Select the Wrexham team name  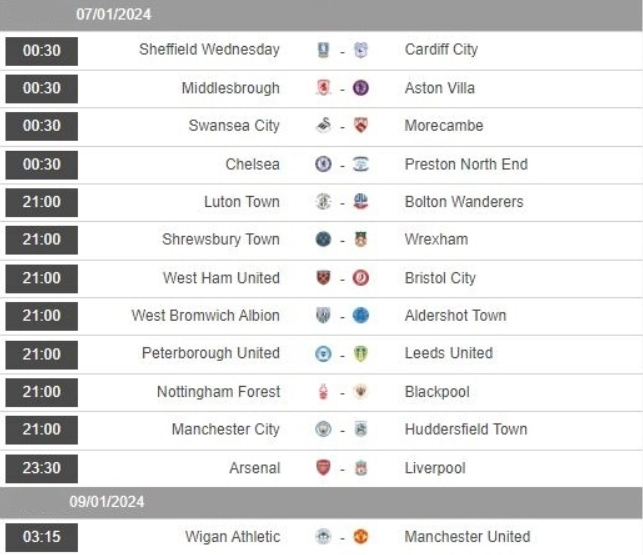coord(436,239)
